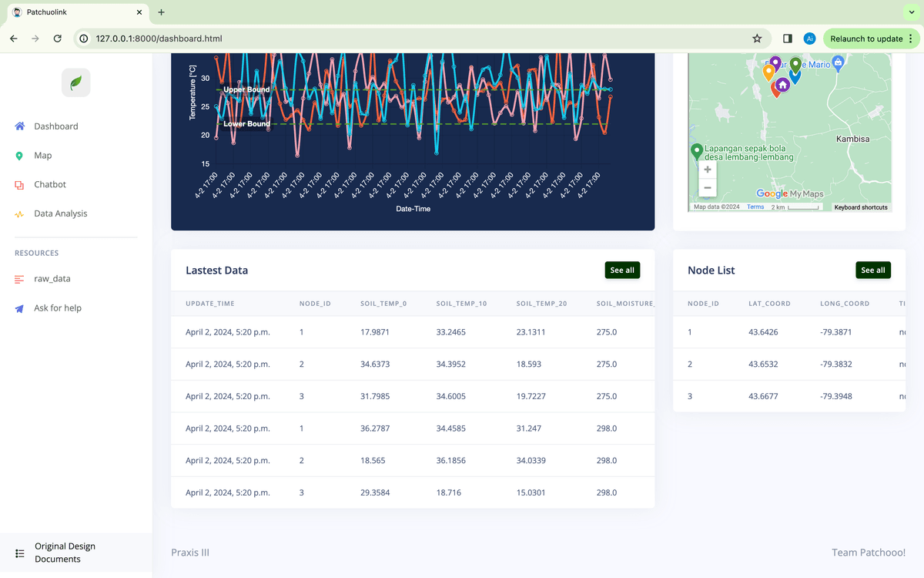Screen dimensions: 924x578
Task: Click the purple home marker on map
Action: 782,84
